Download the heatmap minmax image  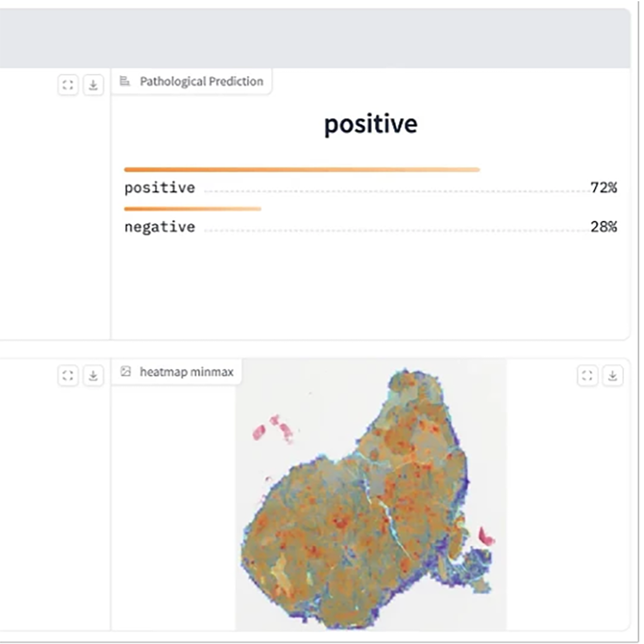click(x=612, y=375)
